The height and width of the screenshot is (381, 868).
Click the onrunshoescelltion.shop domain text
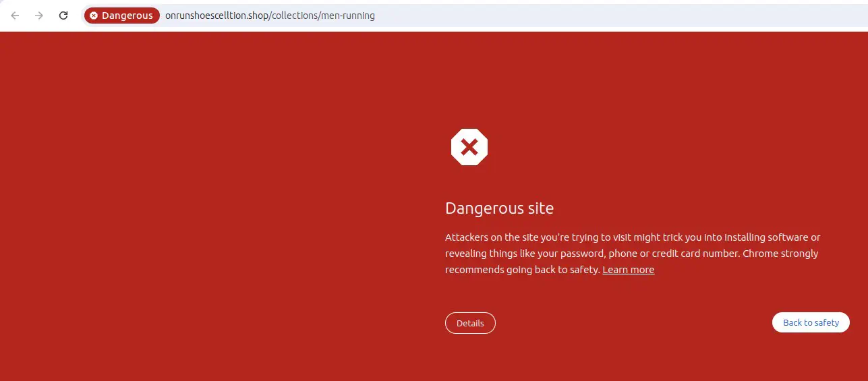[216, 16]
